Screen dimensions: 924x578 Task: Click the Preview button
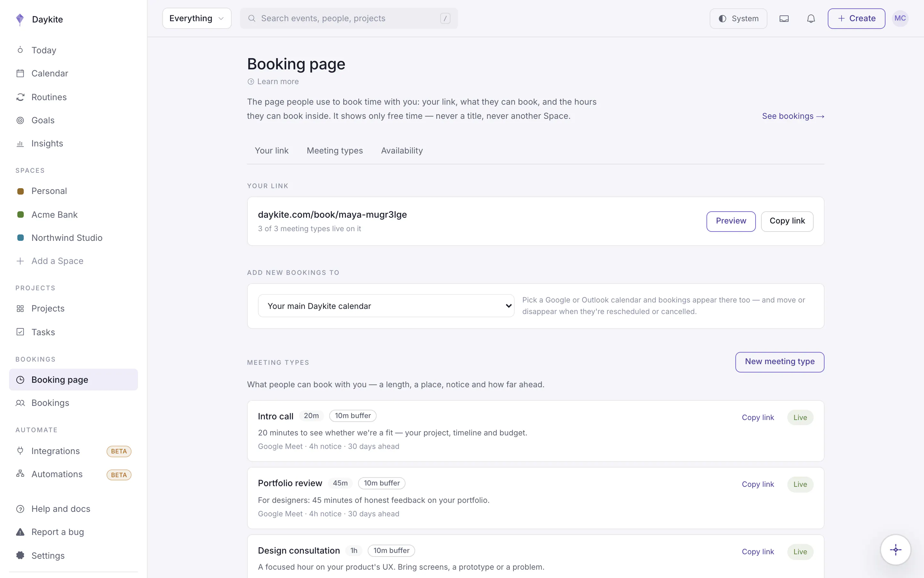click(731, 221)
